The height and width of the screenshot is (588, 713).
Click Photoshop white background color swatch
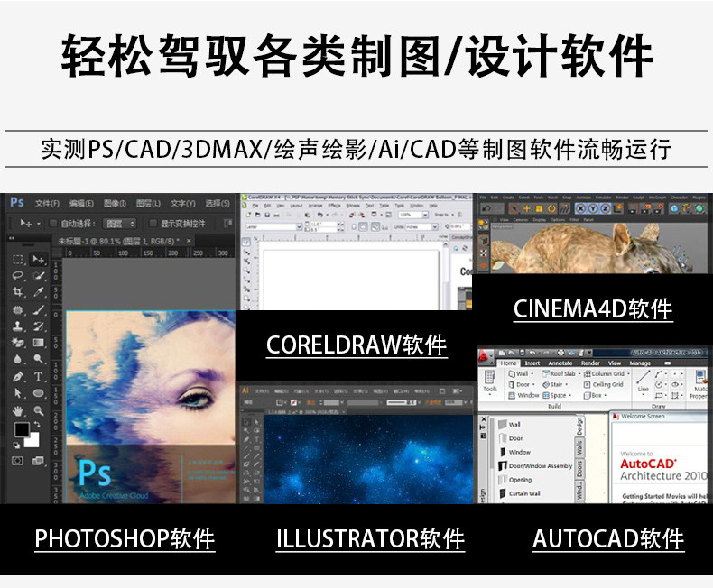[x=32, y=441]
